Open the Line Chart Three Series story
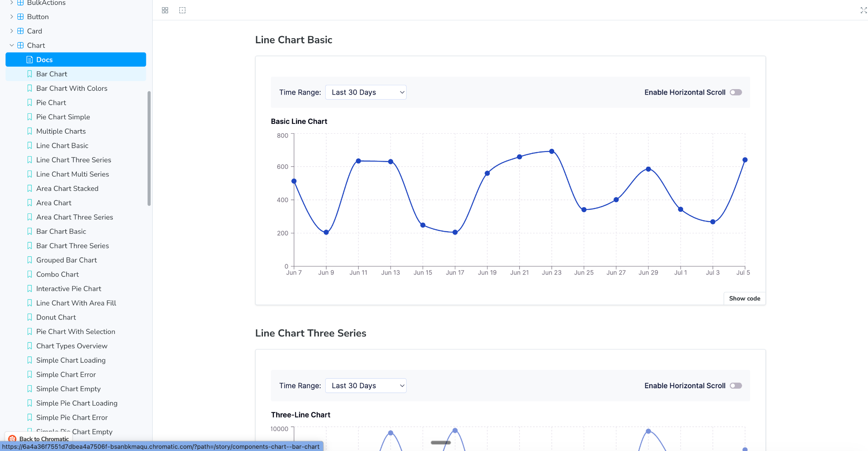The image size is (868, 451). pos(74,160)
